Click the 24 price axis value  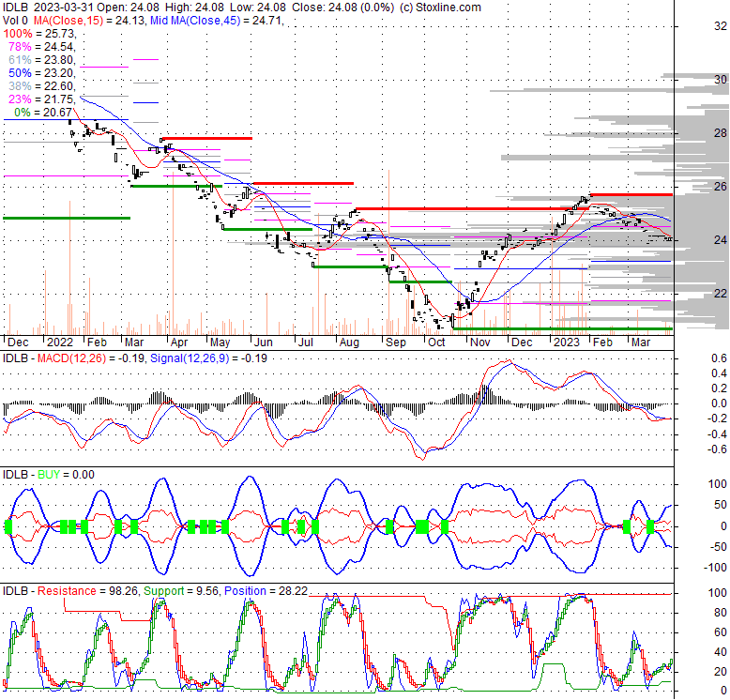click(x=721, y=240)
